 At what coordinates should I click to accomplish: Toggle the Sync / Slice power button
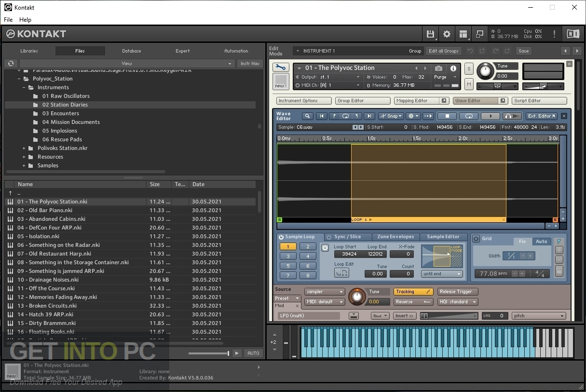point(329,237)
